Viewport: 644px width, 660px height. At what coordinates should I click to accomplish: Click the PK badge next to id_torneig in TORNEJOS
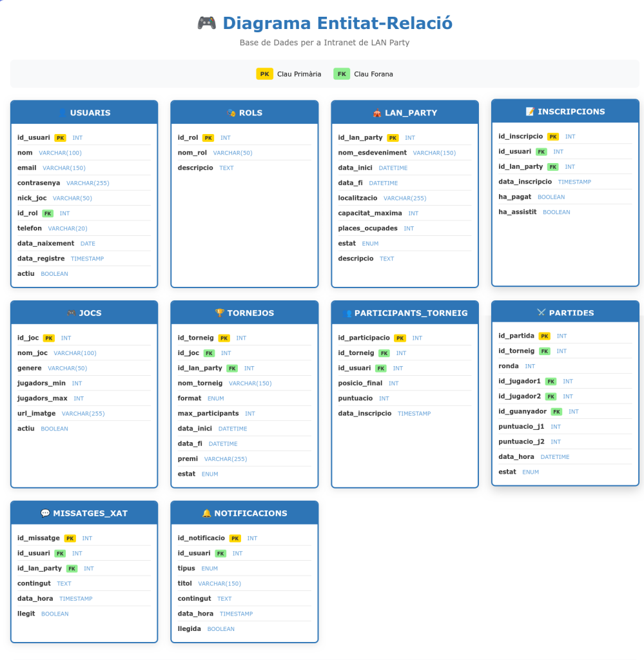[x=224, y=338]
